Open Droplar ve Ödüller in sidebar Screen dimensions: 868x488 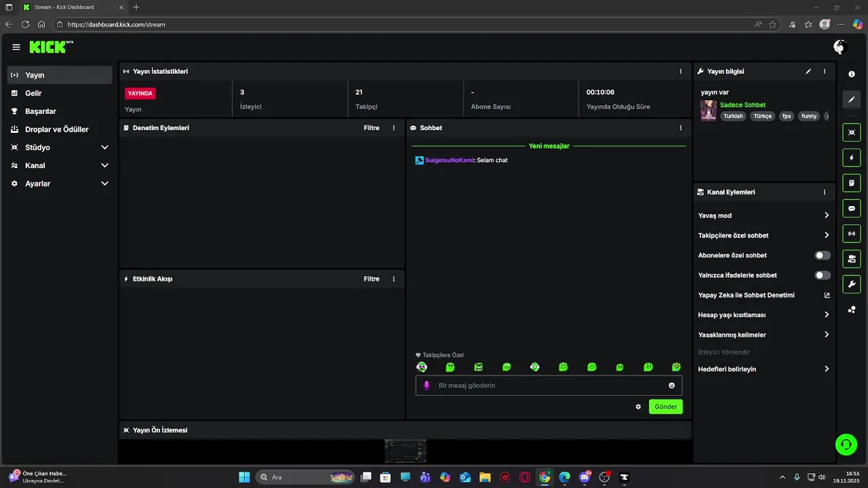pos(60,129)
